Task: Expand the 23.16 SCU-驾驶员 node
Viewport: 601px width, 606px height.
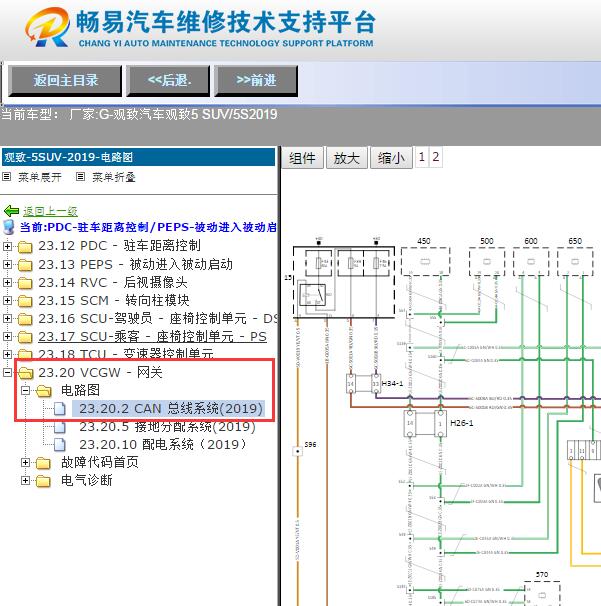Action: point(7,318)
